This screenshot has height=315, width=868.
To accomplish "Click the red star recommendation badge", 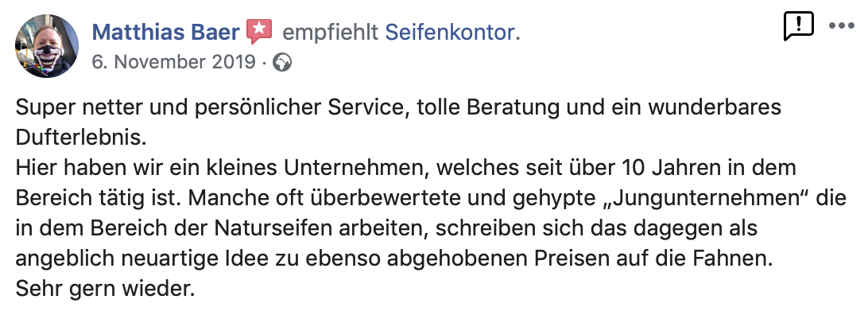I will click(259, 32).
